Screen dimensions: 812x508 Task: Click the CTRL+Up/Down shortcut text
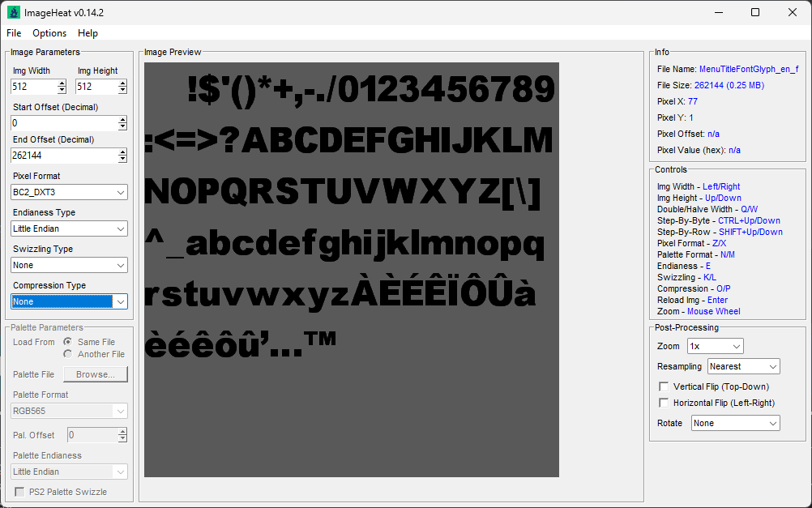coord(749,220)
